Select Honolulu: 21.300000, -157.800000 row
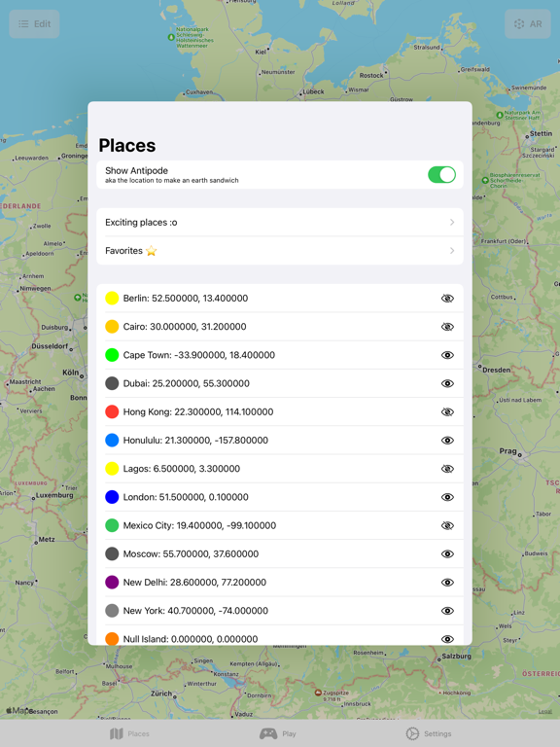This screenshot has height=747, width=560. (x=280, y=441)
